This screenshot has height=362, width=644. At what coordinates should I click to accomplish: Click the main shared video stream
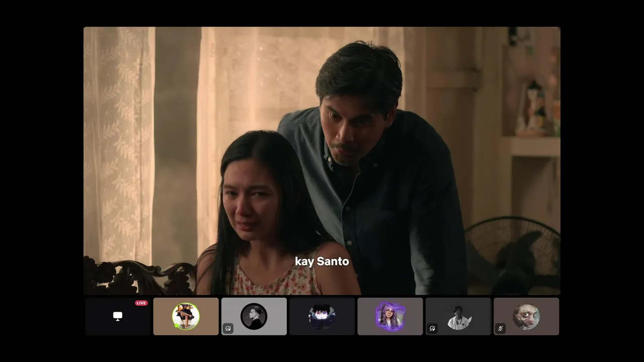322,160
